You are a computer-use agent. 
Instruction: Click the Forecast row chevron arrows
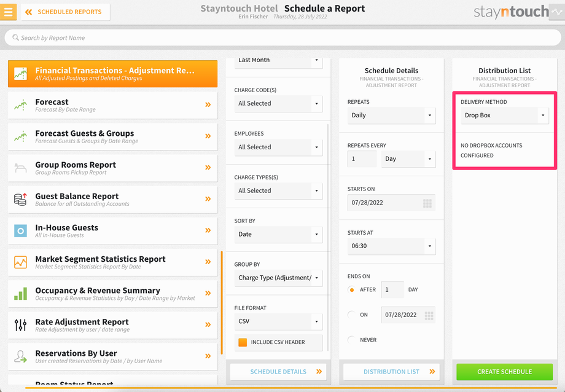208,104
